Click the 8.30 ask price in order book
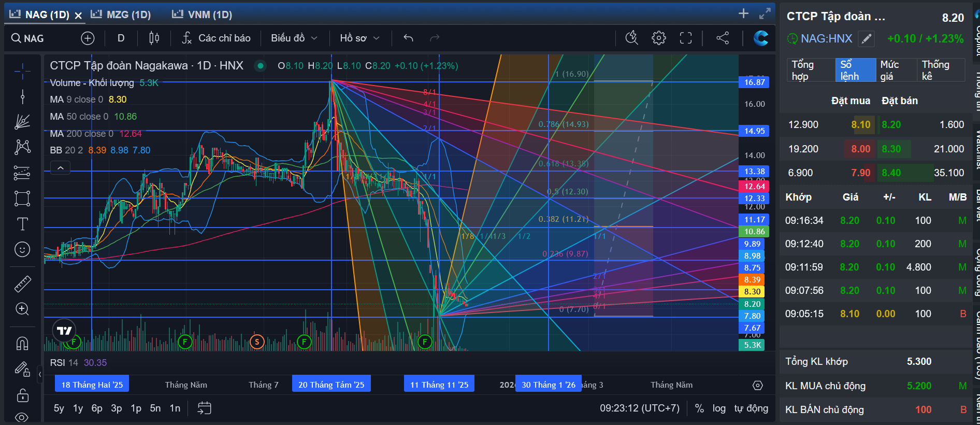Image resolution: width=980 pixels, height=425 pixels. pos(891,149)
